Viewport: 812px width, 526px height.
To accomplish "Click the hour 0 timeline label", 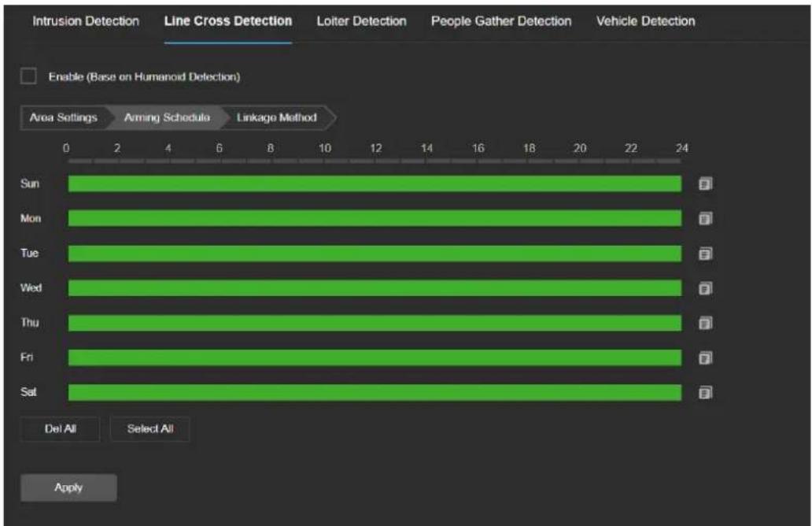I will pyautogui.click(x=66, y=148).
